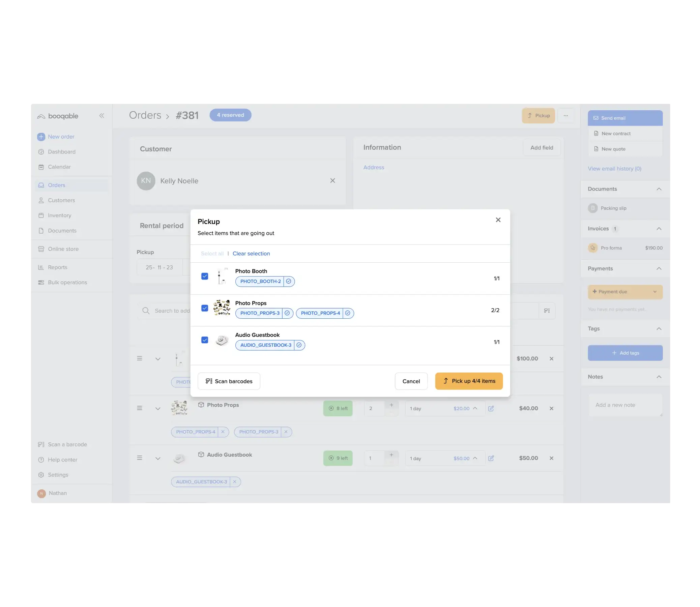This screenshot has width=700, height=607.
Task: Uncheck the Photo Props checkbox
Action: point(205,308)
